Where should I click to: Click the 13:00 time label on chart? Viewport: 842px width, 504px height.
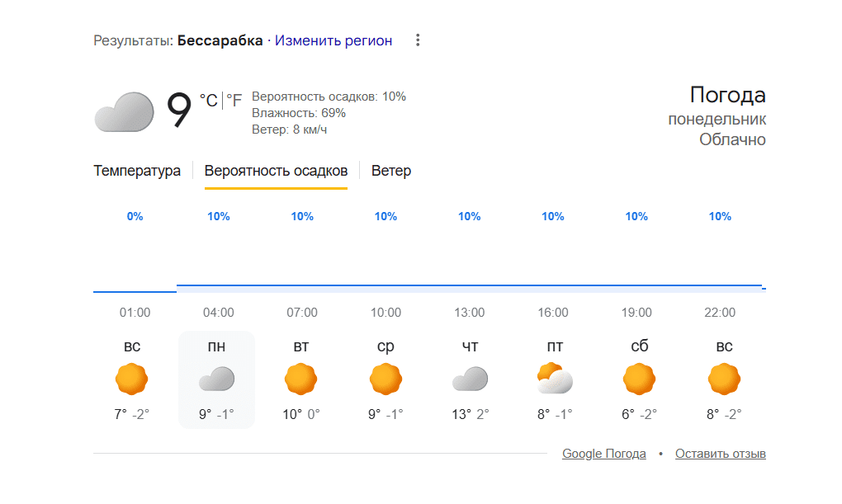coord(470,313)
